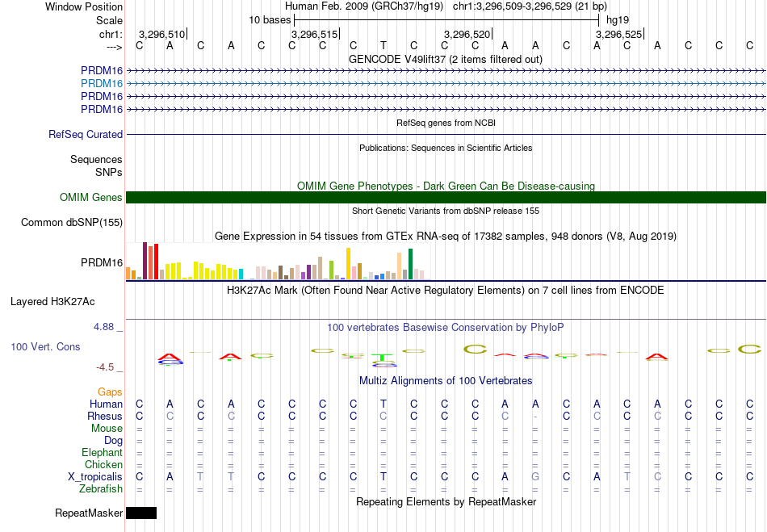Click the Rhesus species label

tap(105, 416)
